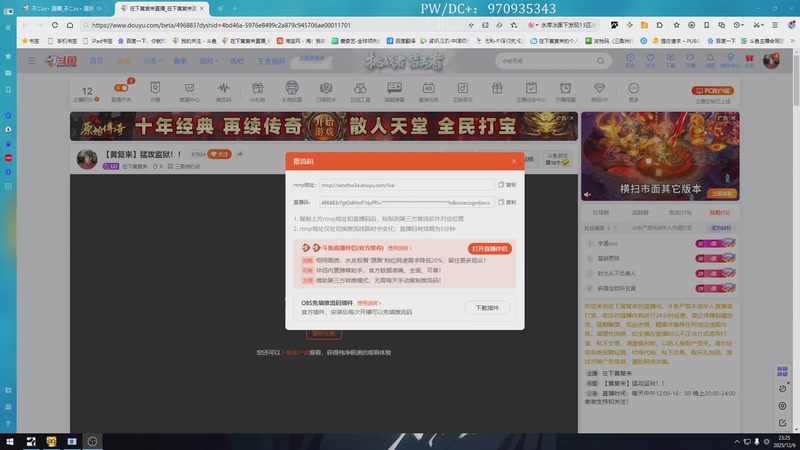Open 斗鱼直播伴侣 via the orange button
Screen dimensions: 800x450
tap(489, 248)
